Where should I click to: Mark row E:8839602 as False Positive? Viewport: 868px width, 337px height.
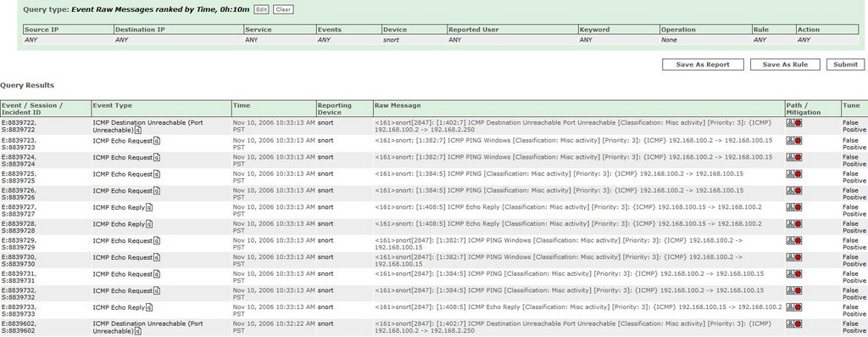tap(854, 327)
